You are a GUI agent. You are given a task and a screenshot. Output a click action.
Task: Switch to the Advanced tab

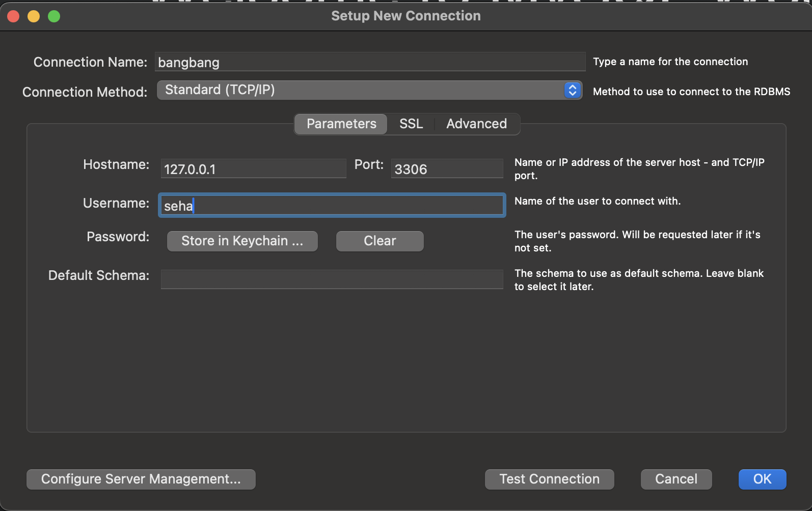(x=477, y=124)
